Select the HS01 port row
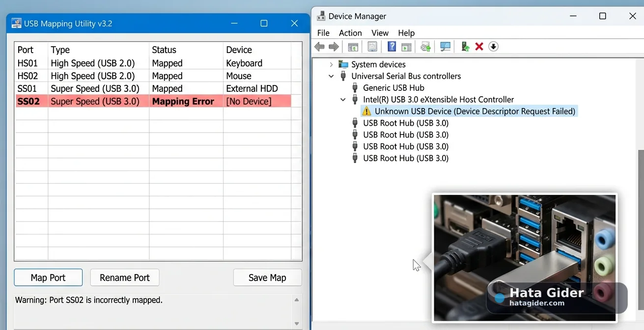This screenshot has width=644, height=330. (153, 63)
